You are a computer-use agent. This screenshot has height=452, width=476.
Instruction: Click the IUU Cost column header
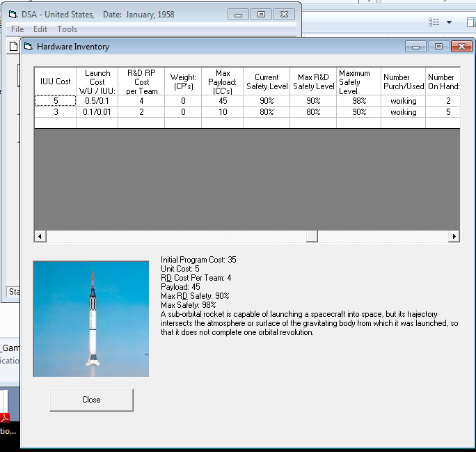(x=55, y=81)
